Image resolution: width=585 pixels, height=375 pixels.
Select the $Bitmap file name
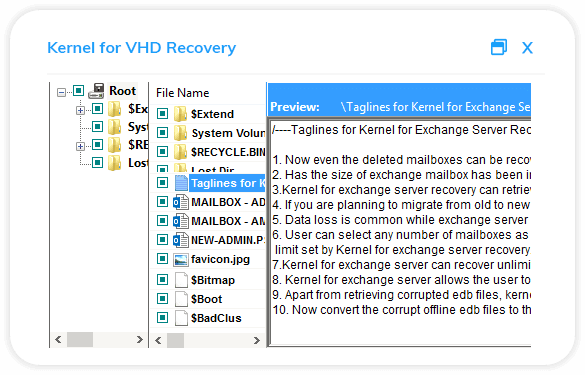213,280
